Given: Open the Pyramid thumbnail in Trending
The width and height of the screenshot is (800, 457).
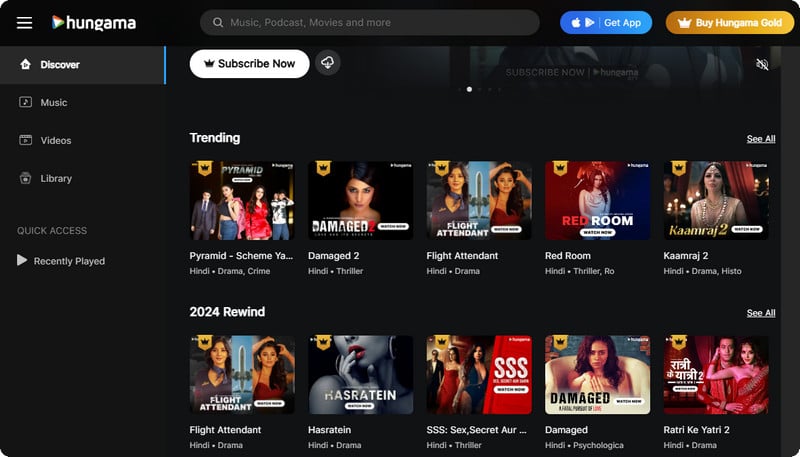Looking at the screenshot, I should point(242,200).
